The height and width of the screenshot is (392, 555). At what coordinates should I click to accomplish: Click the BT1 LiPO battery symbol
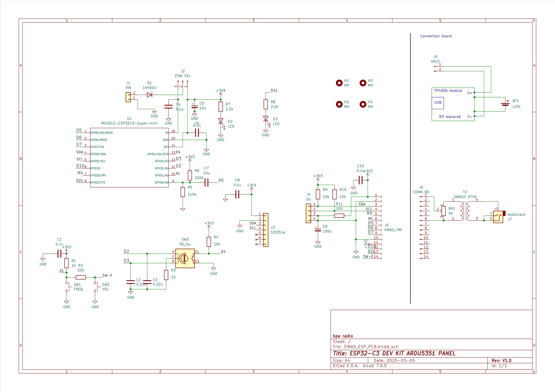pos(505,104)
